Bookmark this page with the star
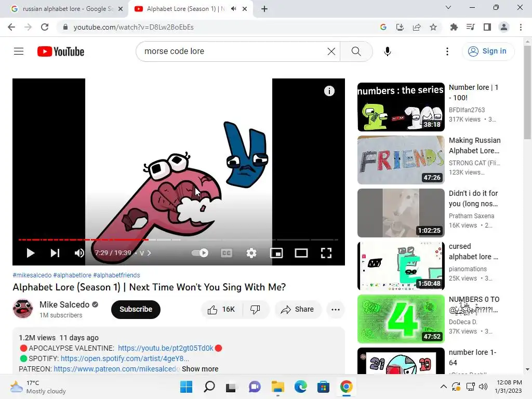 [433, 27]
